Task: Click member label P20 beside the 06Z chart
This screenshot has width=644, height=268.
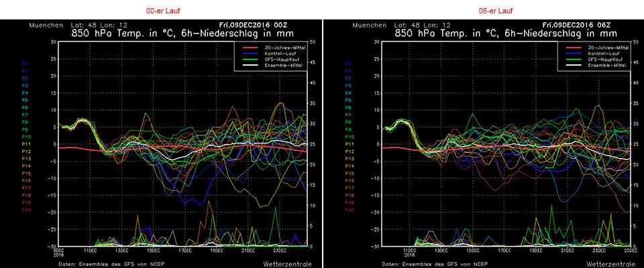Action: 348,210
